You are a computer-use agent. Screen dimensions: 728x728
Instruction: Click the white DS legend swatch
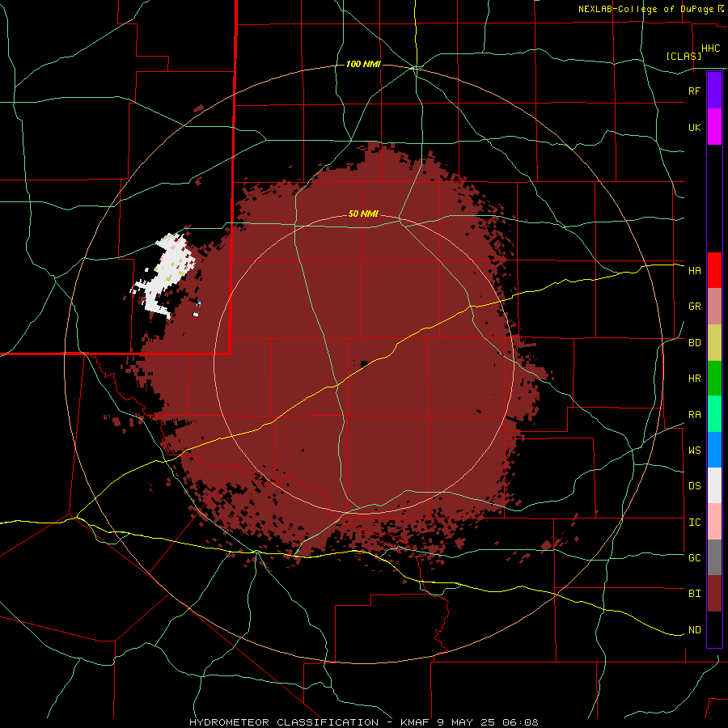tap(714, 485)
